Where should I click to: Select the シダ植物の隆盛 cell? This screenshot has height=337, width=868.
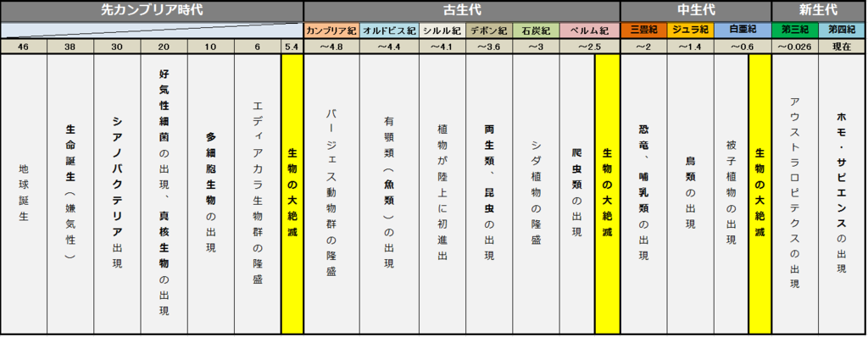click(x=536, y=194)
